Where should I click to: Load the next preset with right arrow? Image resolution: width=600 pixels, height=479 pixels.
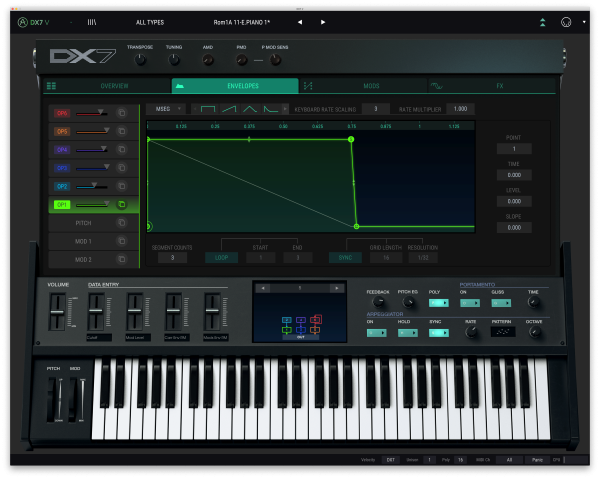point(323,22)
